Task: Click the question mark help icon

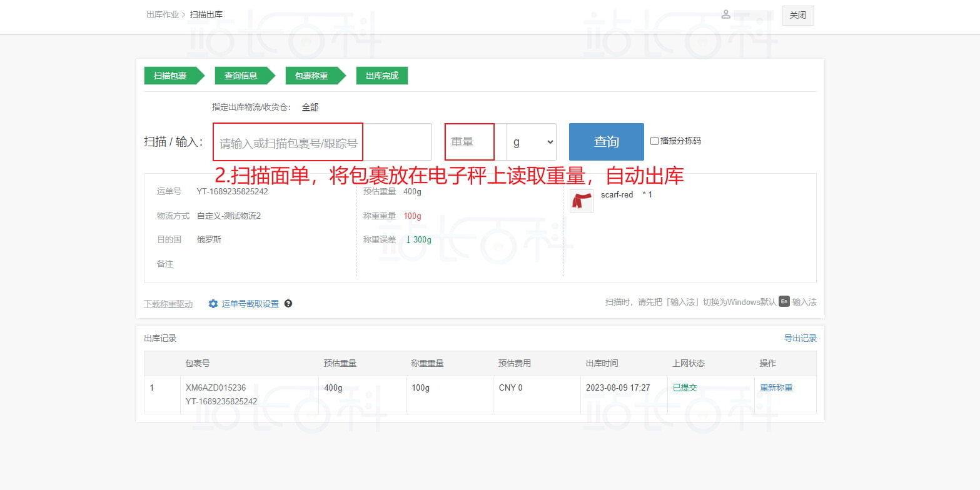Action: 288,304
